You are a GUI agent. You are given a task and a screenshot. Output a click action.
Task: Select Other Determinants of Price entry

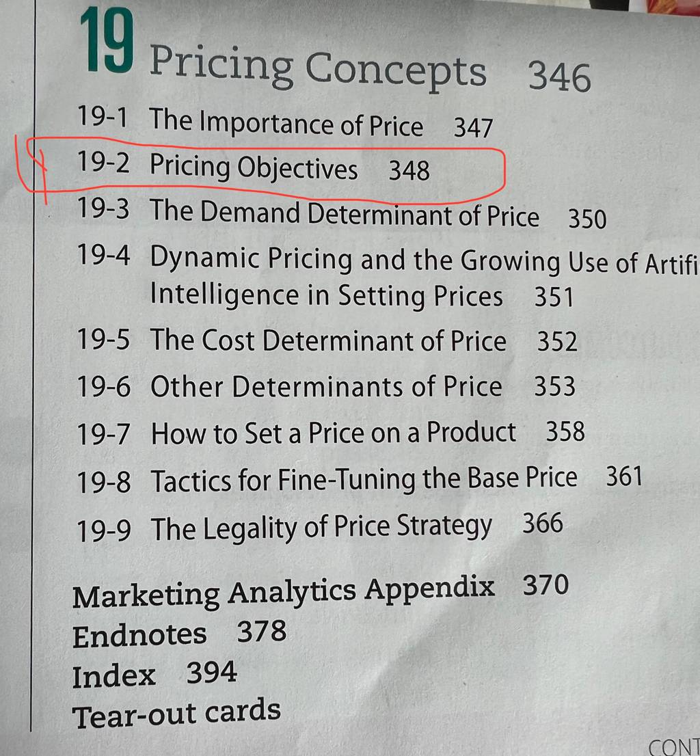tap(326, 387)
